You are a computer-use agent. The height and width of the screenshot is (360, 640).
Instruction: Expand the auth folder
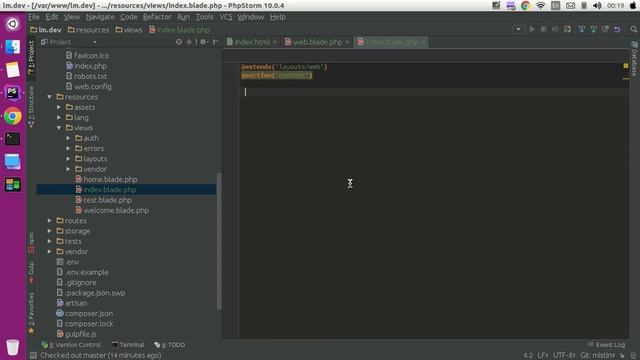click(x=69, y=138)
